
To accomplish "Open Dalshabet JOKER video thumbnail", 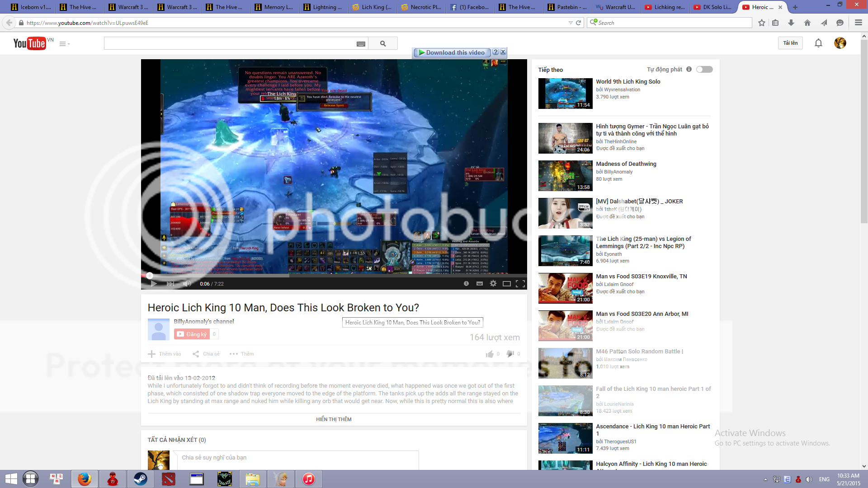I will (565, 213).
